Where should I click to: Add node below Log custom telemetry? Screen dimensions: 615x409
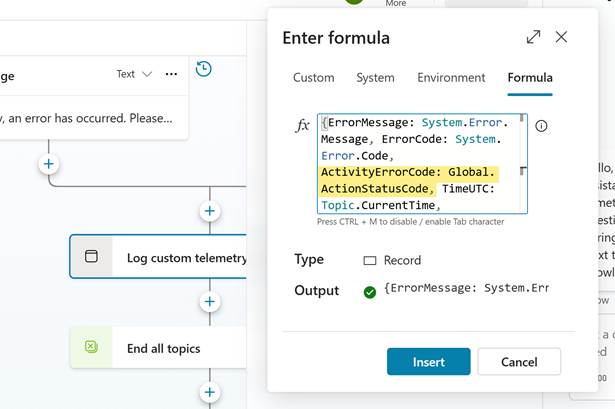tap(209, 301)
